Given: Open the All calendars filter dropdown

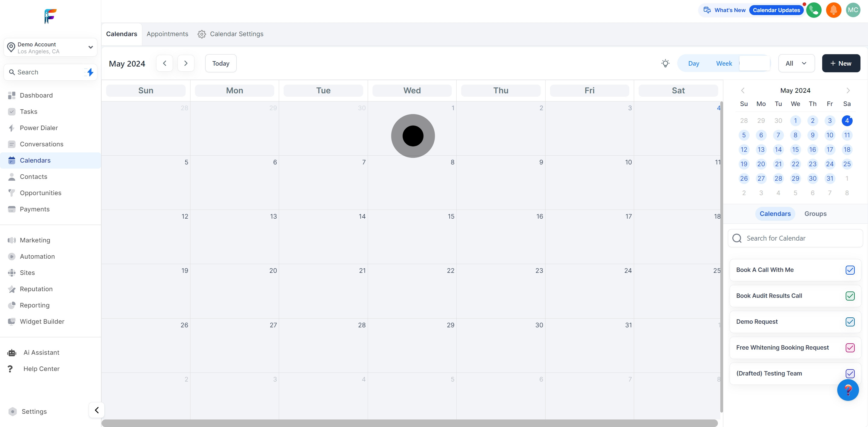Looking at the screenshot, I should click(x=796, y=63).
